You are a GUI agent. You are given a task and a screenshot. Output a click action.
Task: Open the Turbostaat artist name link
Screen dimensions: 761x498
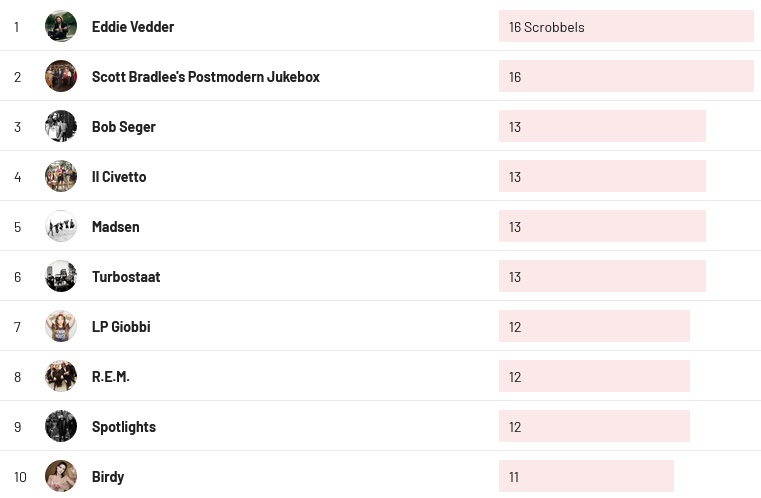pos(126,277)
